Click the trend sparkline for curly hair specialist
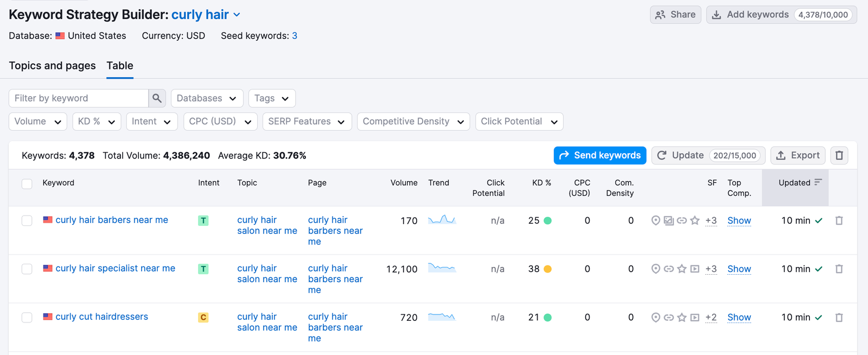This screenshot has height=355, width=868. (442, 268)
